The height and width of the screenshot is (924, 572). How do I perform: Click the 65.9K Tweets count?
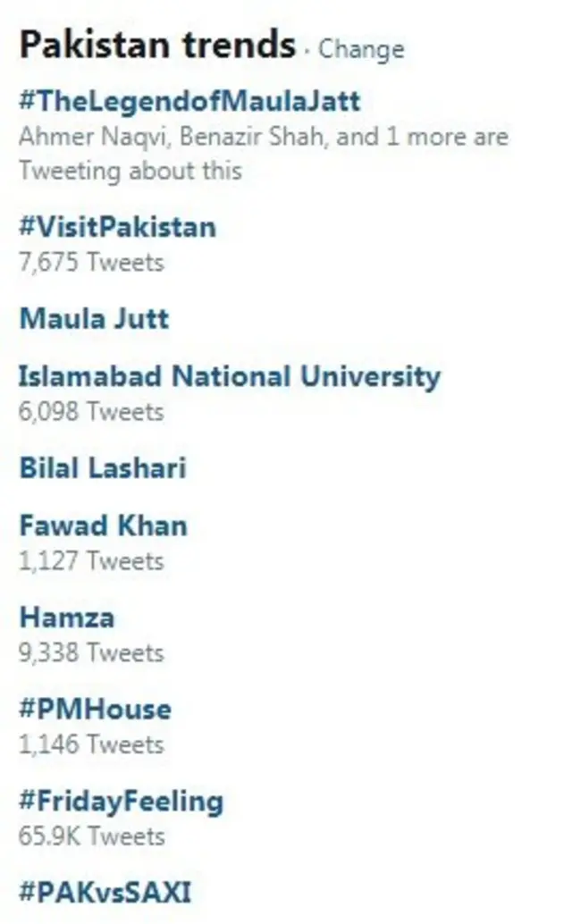click(91, 836)
